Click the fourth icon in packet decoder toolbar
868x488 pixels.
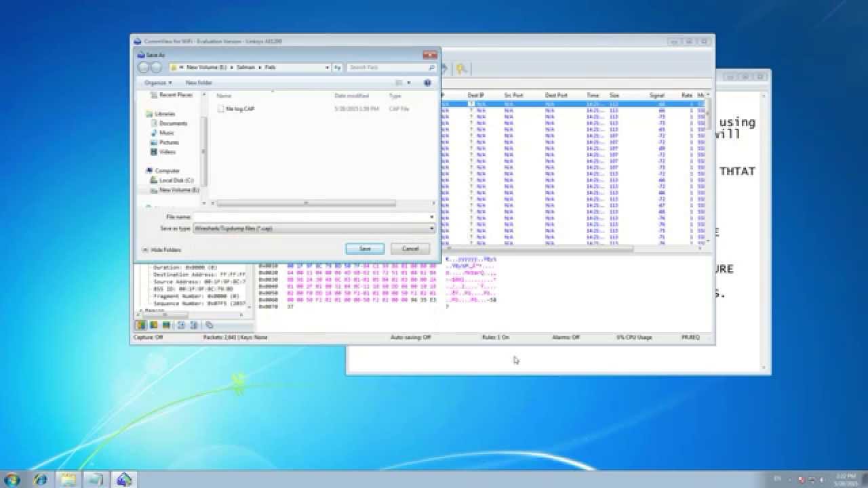[181, 325]
